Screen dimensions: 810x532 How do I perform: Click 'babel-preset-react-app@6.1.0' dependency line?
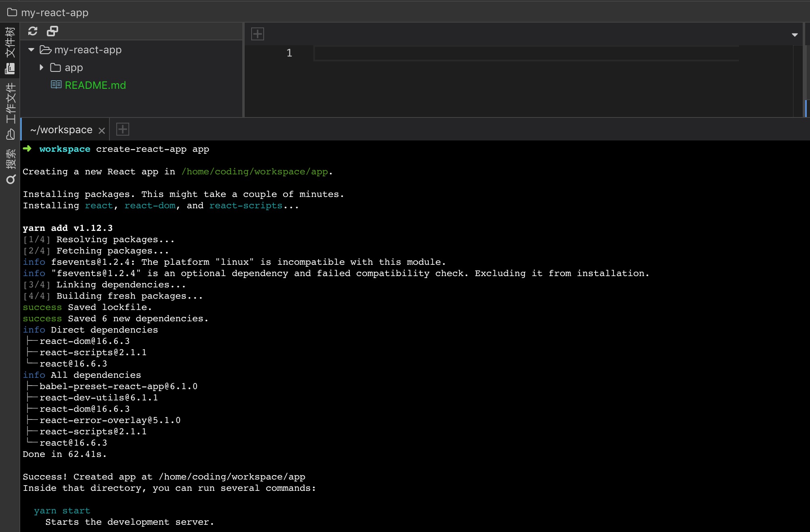118,386
